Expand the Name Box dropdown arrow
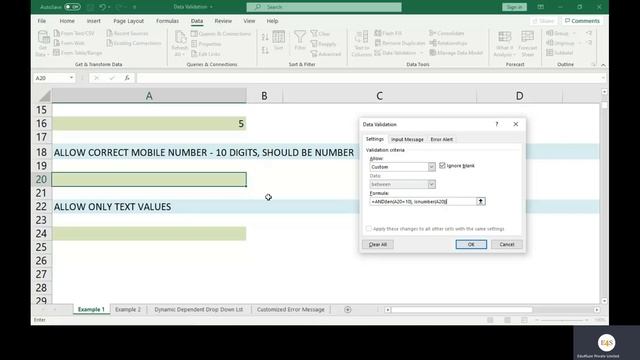 71,78
